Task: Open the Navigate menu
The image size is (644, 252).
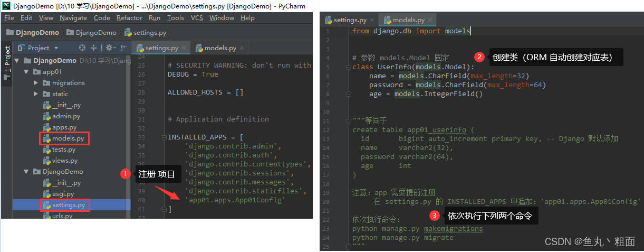Action: point(73,18)
